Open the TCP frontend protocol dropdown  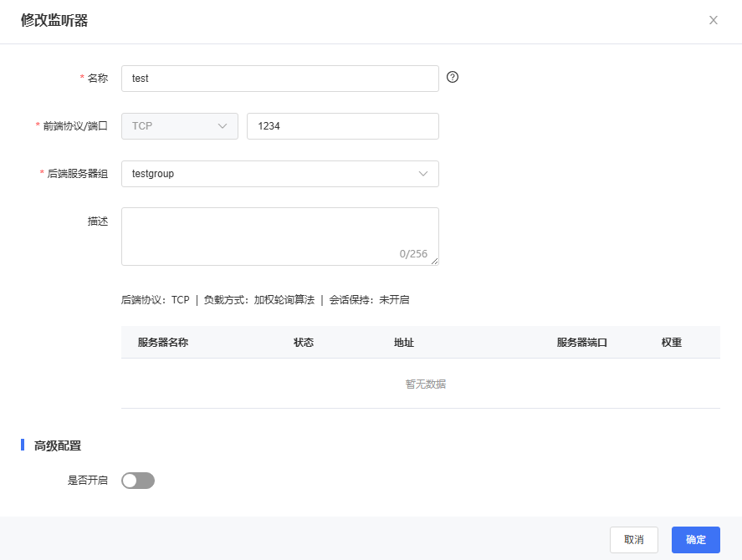180,126
